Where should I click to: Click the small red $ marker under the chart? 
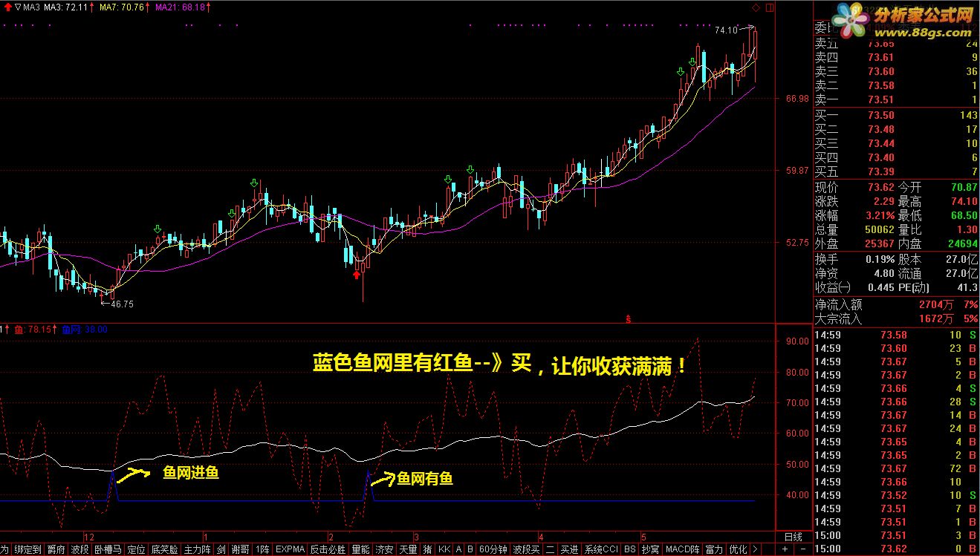point(629,319)
